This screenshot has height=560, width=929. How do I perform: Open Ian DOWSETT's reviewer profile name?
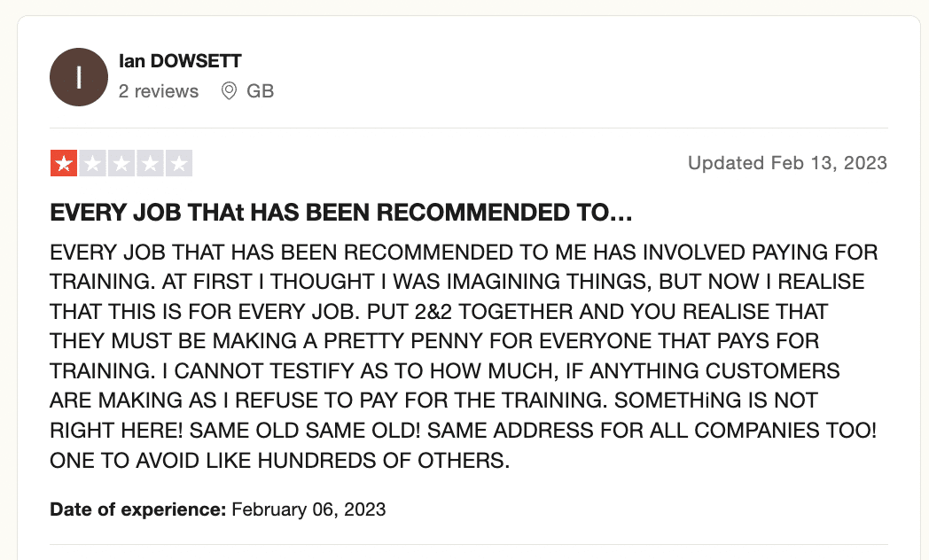(x=180, y=61)
